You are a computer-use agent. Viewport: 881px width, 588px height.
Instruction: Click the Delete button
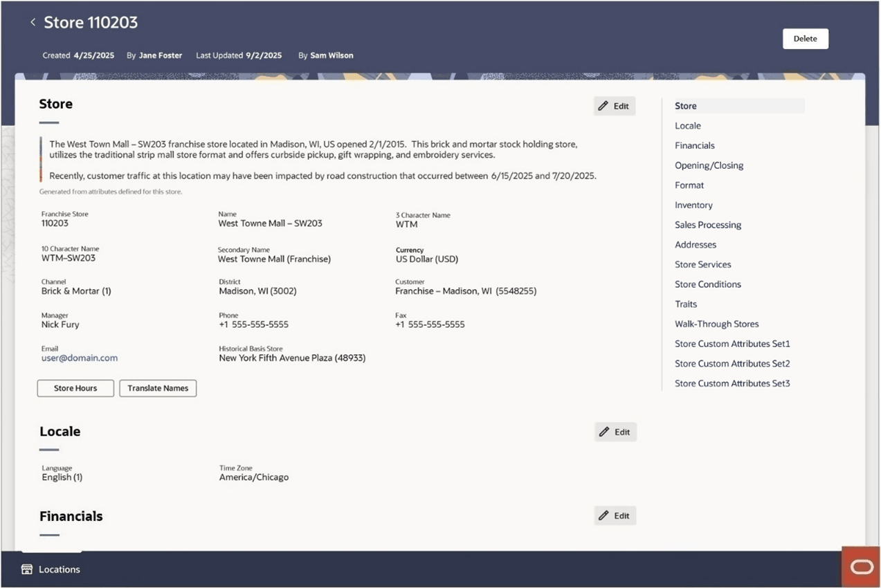click(x=805, y=38)
